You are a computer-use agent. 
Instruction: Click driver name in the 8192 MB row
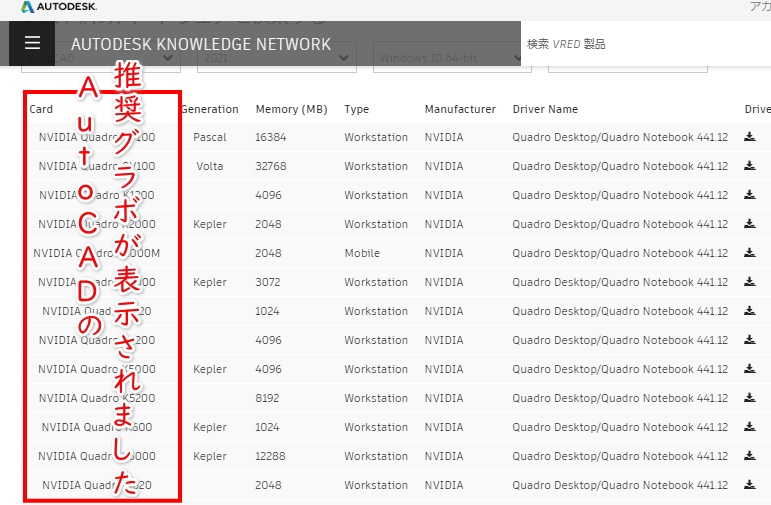(x=620, y=398)
